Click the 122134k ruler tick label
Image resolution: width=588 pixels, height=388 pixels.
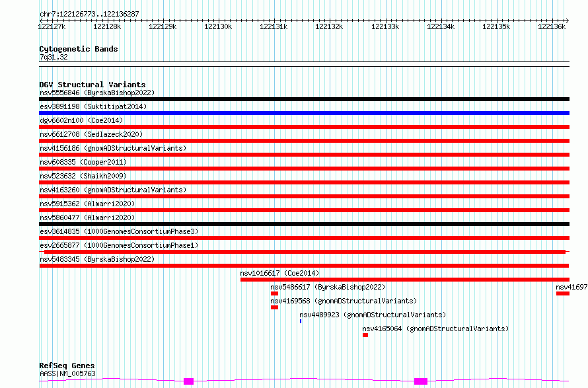(441, 26)
